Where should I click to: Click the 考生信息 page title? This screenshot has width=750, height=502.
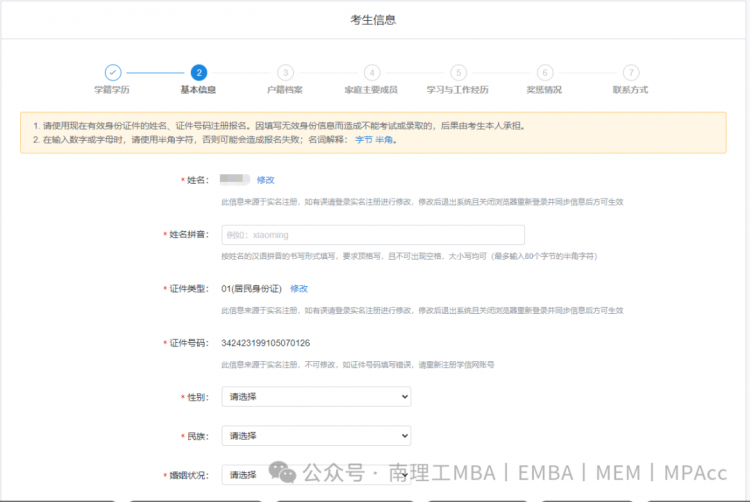[373, 20]
